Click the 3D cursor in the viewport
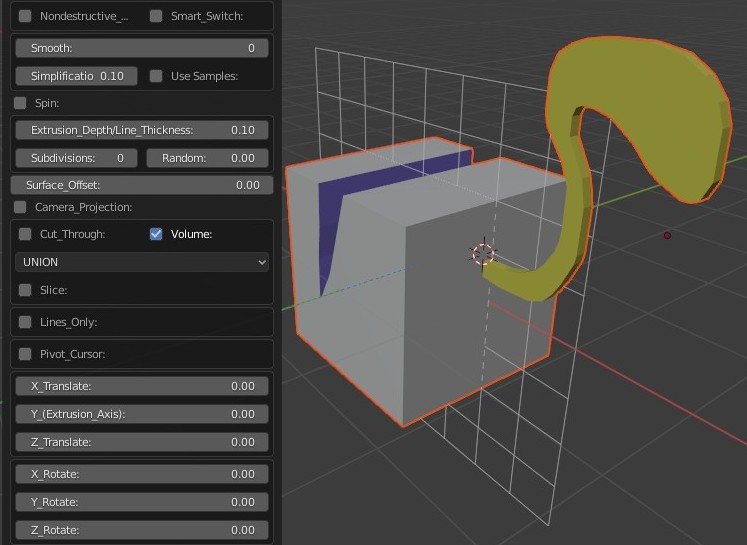747x545 pixels. 483,254
